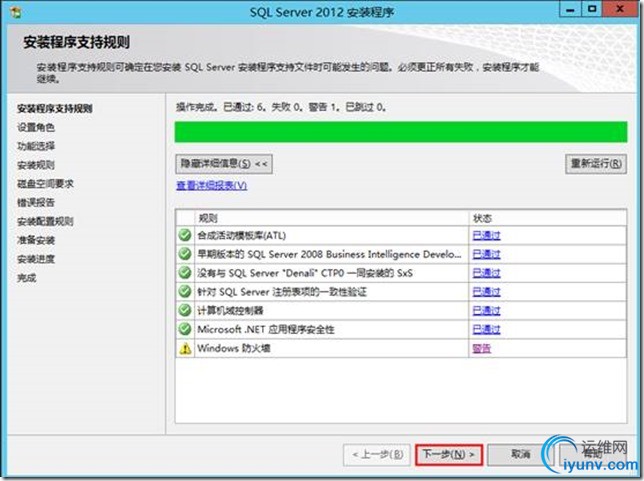Click 下一步(N) to continue

click(448, 455)
